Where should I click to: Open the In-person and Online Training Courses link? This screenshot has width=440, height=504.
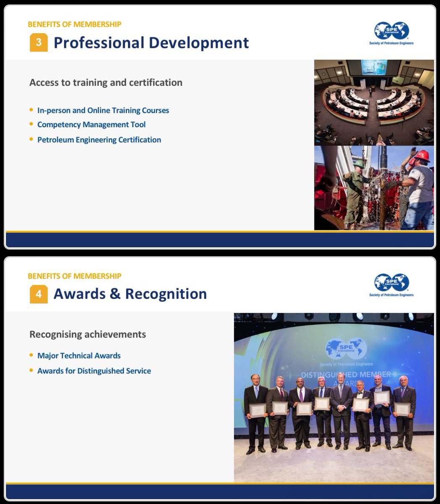[103, 110]
